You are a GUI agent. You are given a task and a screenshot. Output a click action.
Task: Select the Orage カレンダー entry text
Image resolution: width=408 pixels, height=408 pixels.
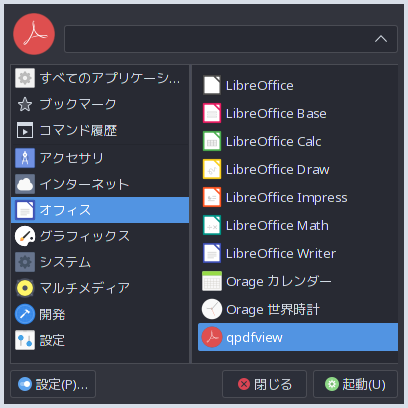click(x=279, y=282)
